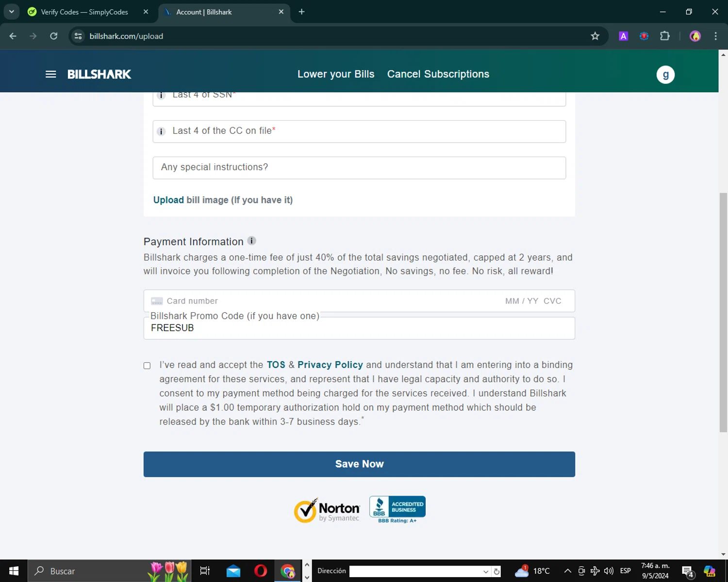The width and height of the screenshot is (728, 582).
Task: Click the Norton by Symantec badge
Action: click(327, 510)
